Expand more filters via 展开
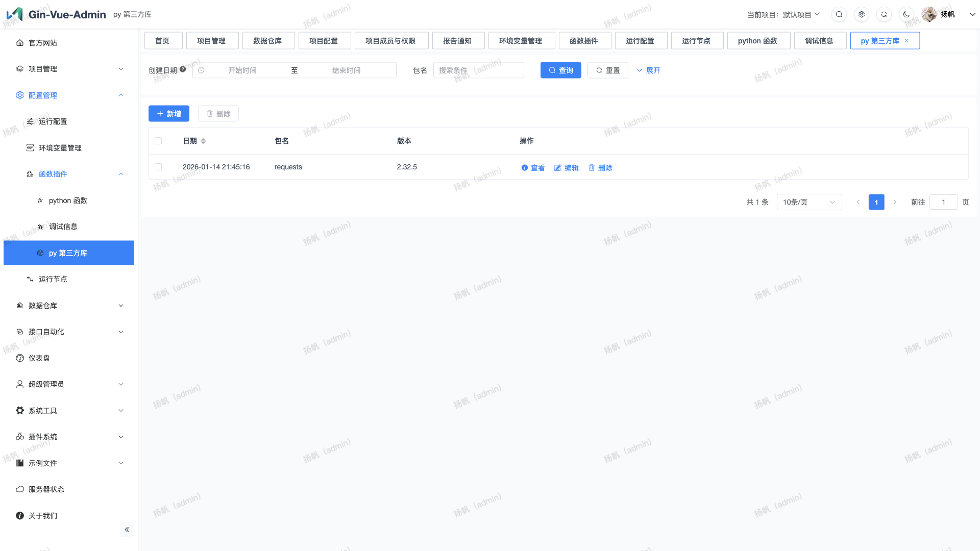Screen dimensions: 980x551 point(649,70)
